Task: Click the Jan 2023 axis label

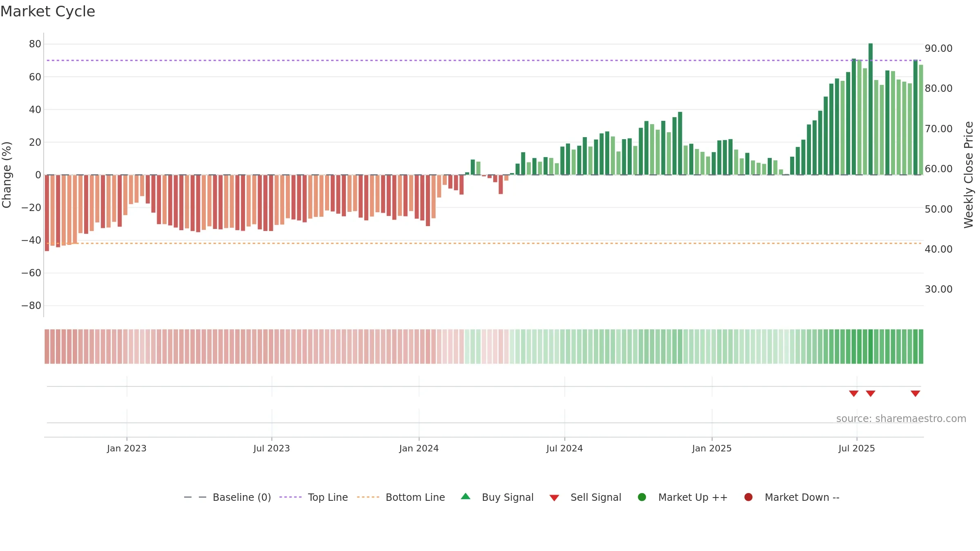Action: 127,448
